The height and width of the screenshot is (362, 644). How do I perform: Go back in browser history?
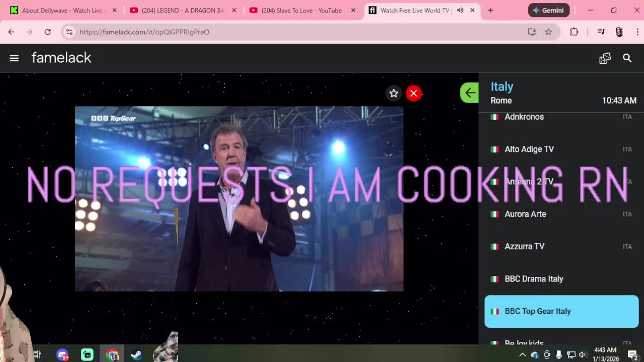(11, 32)
